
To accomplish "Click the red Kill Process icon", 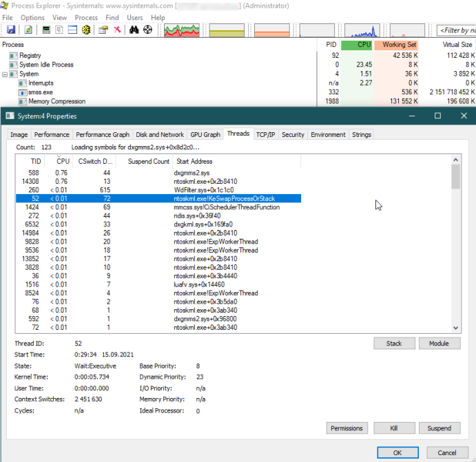I will point(117,30).
